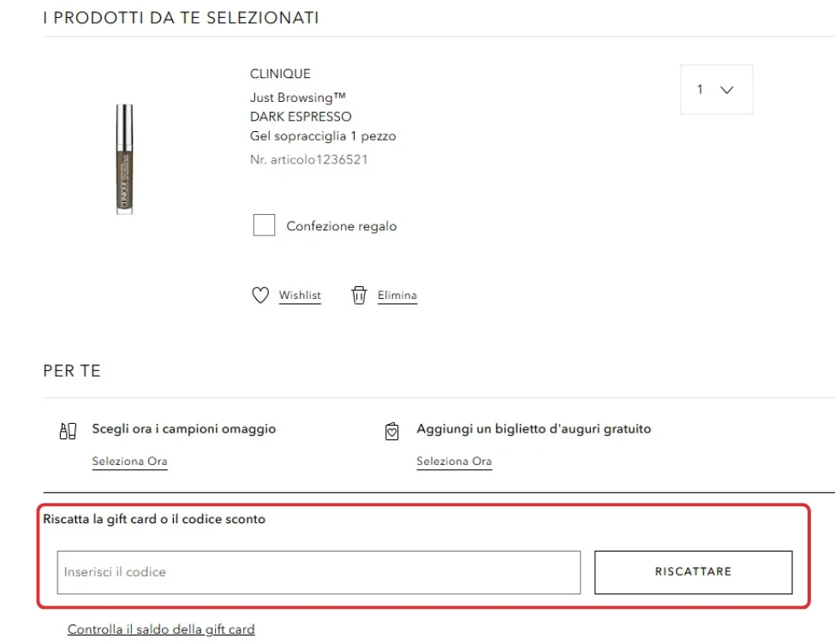
Task: Open Controlla il saldo della gift card link
Action: [x=161, y=629]
